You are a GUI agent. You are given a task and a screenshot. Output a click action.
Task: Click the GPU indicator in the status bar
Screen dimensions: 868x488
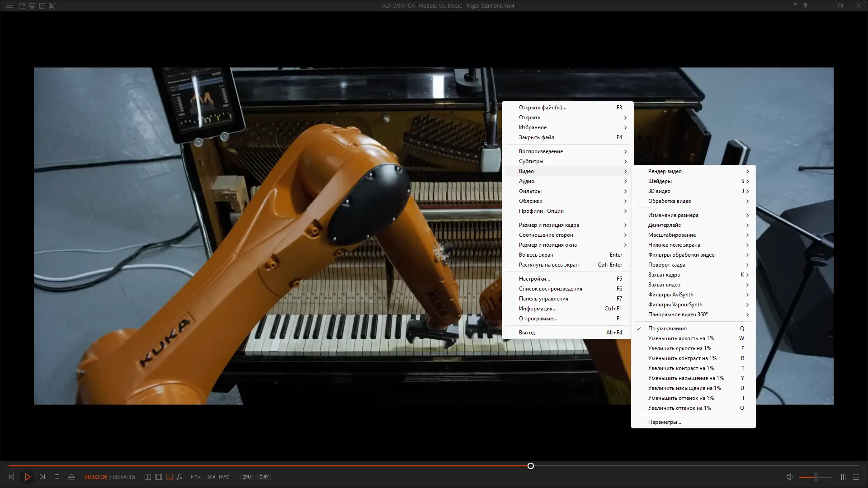point(246,477)
